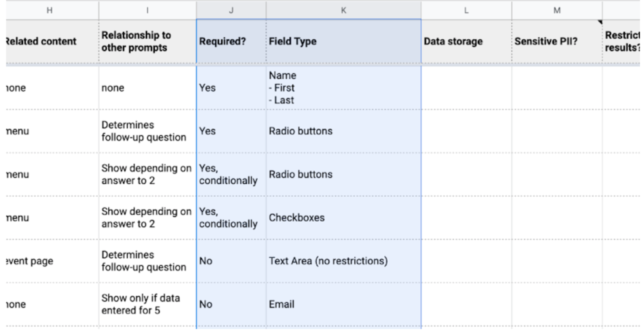
Task: Select the "event page" cell
Action: pos(52,261)
